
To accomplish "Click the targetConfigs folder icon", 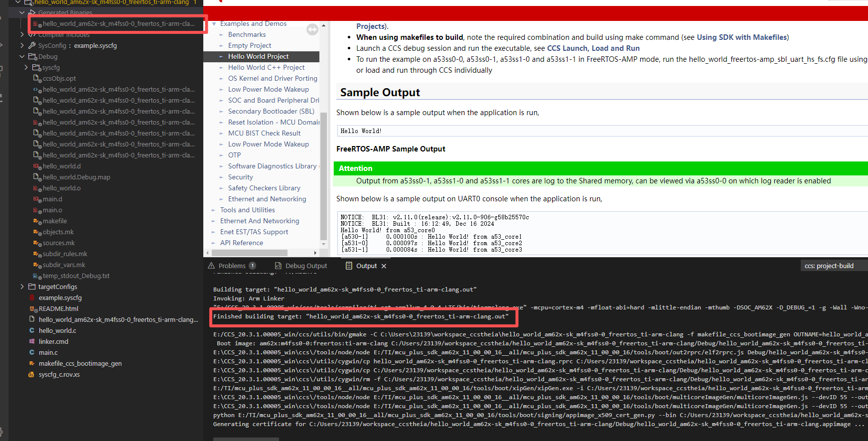I will (x=32, y=287).
